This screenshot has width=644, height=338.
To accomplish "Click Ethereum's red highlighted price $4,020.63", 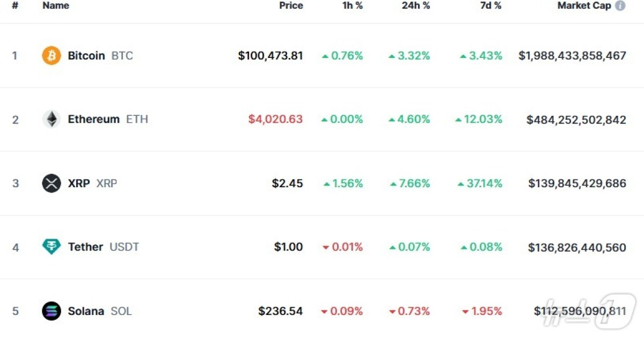I will pos(275,119).
